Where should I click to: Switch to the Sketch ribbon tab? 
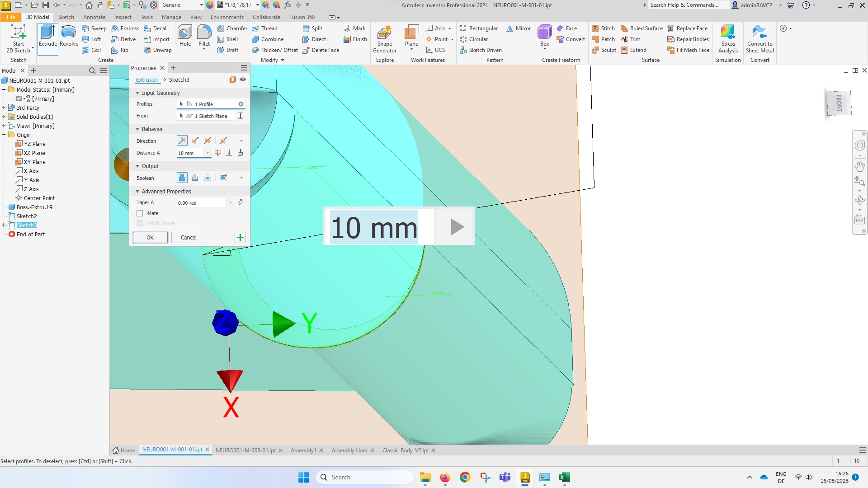[66, 17]
